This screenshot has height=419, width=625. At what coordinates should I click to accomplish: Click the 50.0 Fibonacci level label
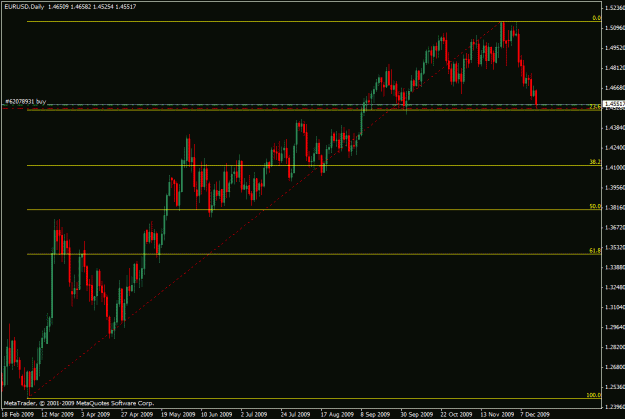(x=595, y=206)
